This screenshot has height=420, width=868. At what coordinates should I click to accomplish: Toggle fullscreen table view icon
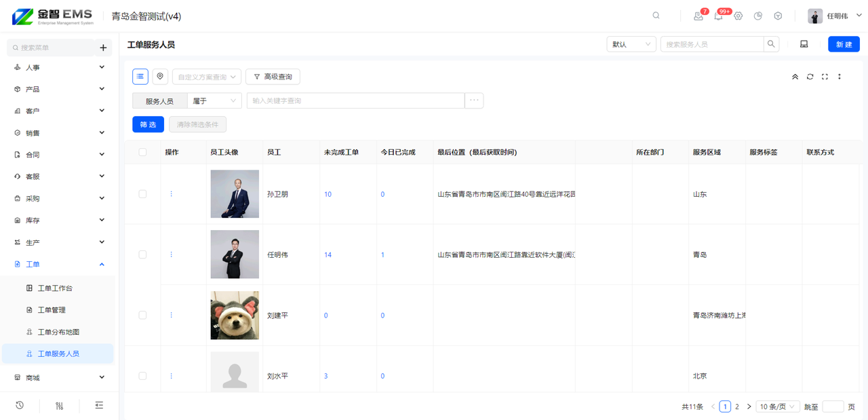(x=825, y=77)
